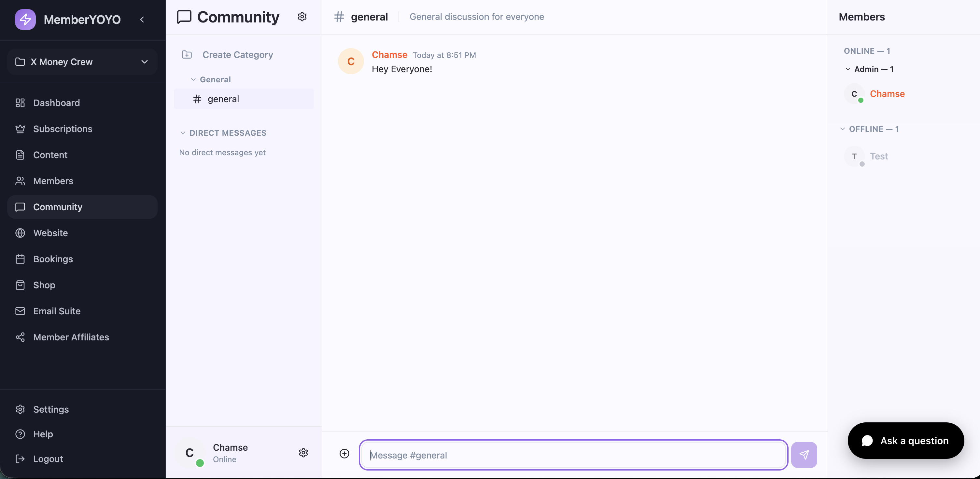Open user settings gear next to Chamse
The image size is (980, 479).
tap(303, 452)
